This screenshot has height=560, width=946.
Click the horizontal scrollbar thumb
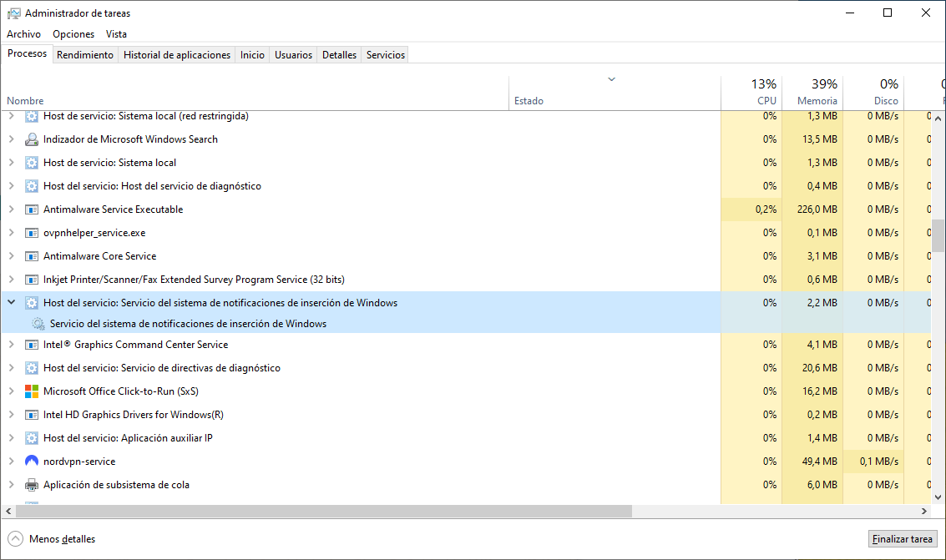[324, 511]
